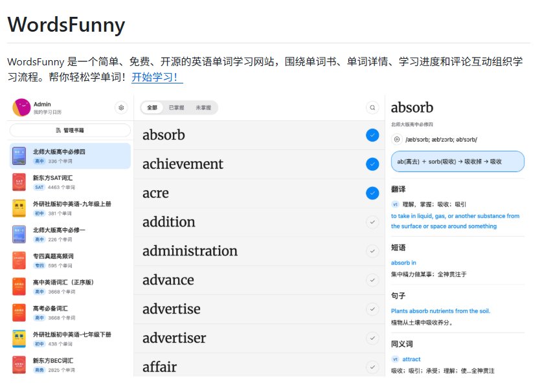
Task: Click the Admin avatar picture
Action: (21, 107)
